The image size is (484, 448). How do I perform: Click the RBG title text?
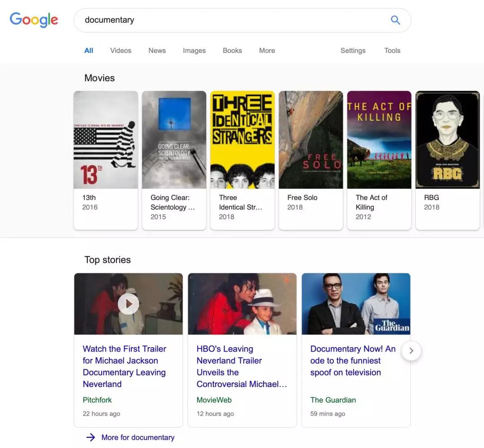[x=432, y=197]
